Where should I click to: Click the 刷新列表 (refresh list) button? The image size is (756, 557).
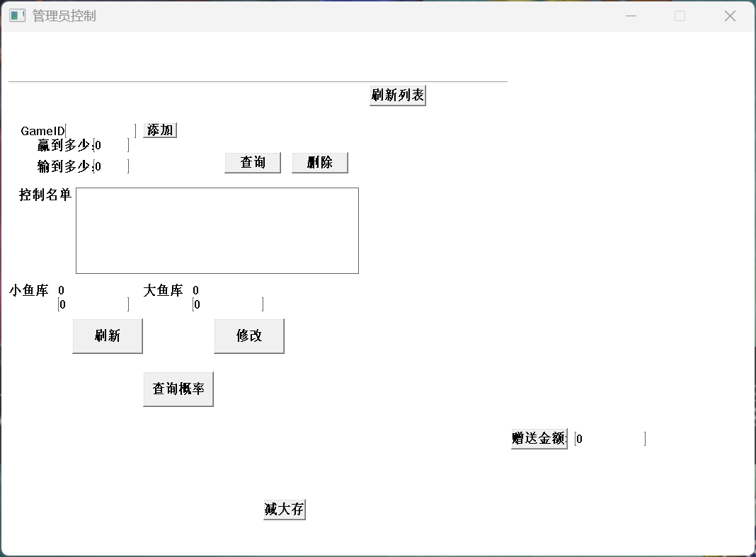pyautogui.click(x=397, y=94)
